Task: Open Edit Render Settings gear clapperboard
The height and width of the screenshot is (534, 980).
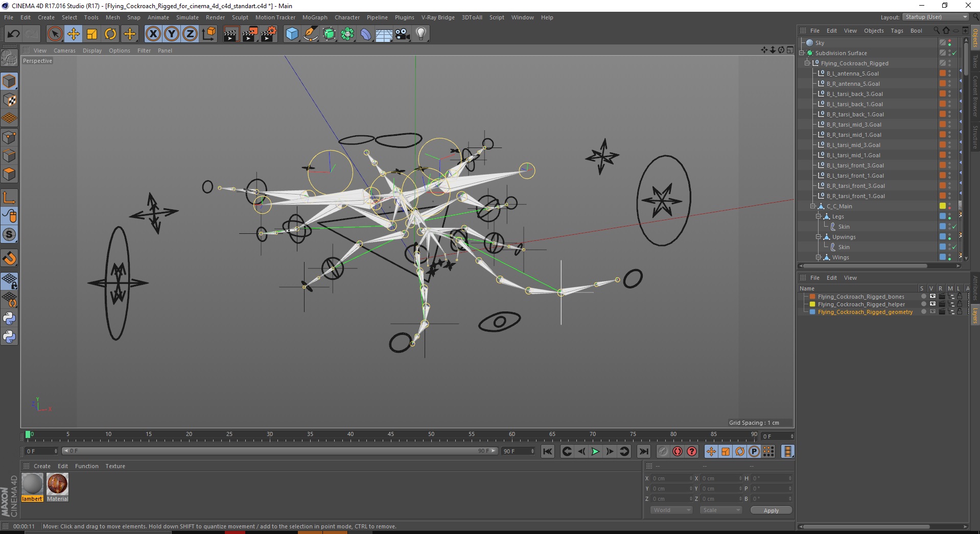Action: point(269,34)
